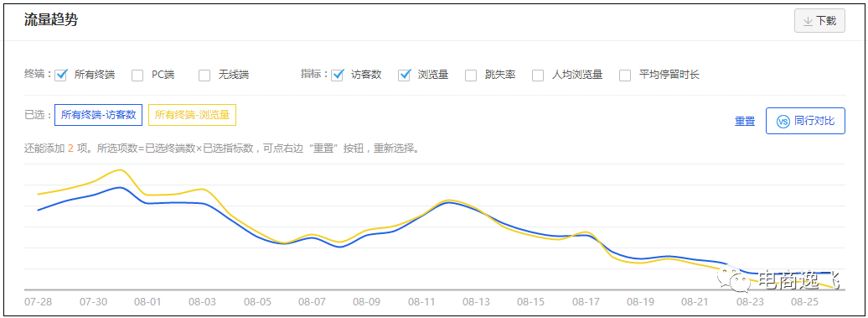Click the 08-01 date on axis
Screen dimensions: 868x318
[x=147, y=303]
